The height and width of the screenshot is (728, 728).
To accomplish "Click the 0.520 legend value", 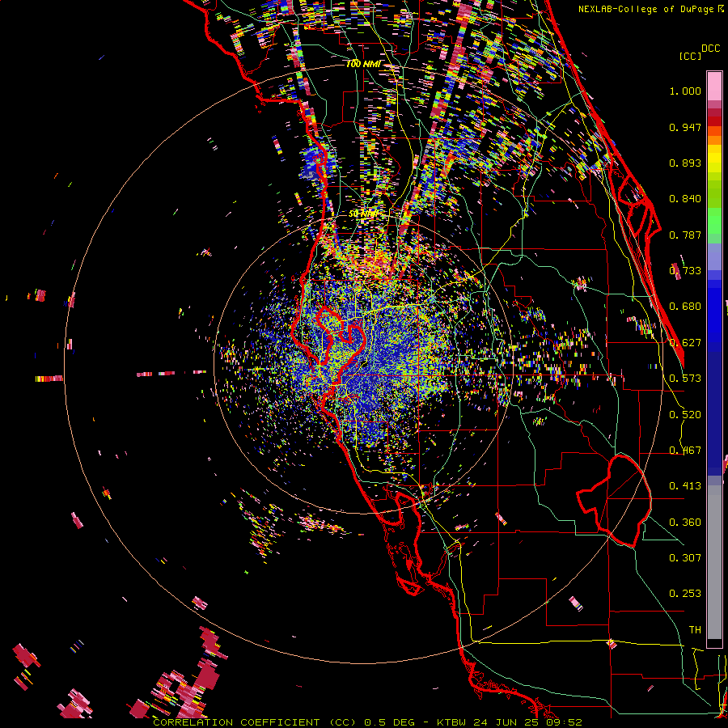I will coord(685,415).
